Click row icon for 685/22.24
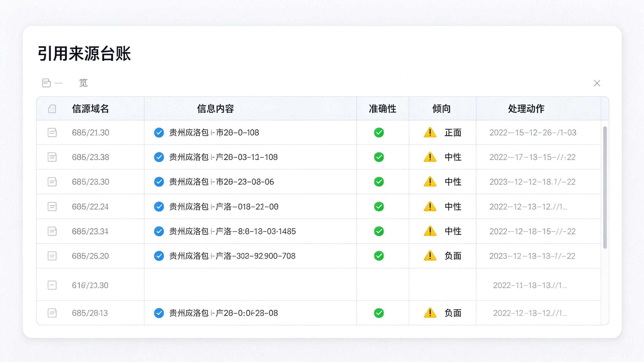This screenshot has width=644, height=362. (x=52, y=207)
